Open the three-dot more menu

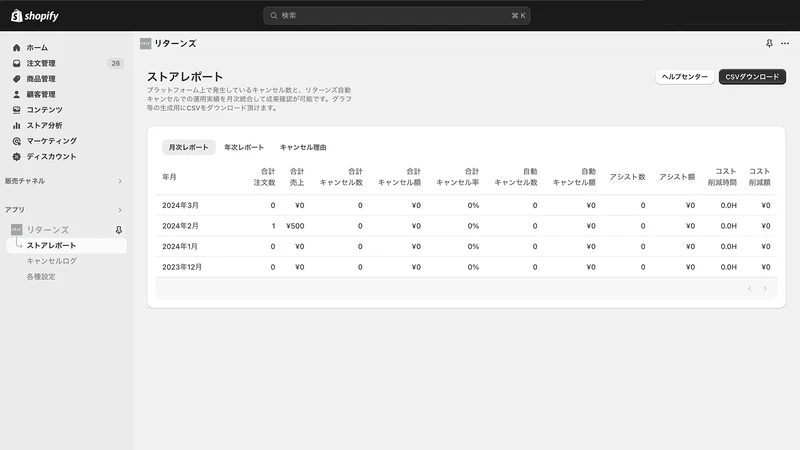point(785,43)
